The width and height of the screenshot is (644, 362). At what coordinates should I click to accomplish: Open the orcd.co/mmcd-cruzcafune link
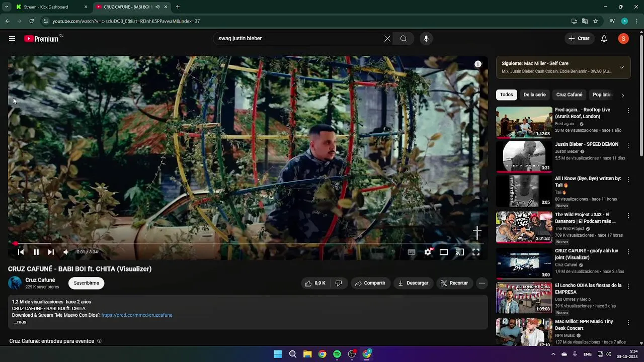137,315
